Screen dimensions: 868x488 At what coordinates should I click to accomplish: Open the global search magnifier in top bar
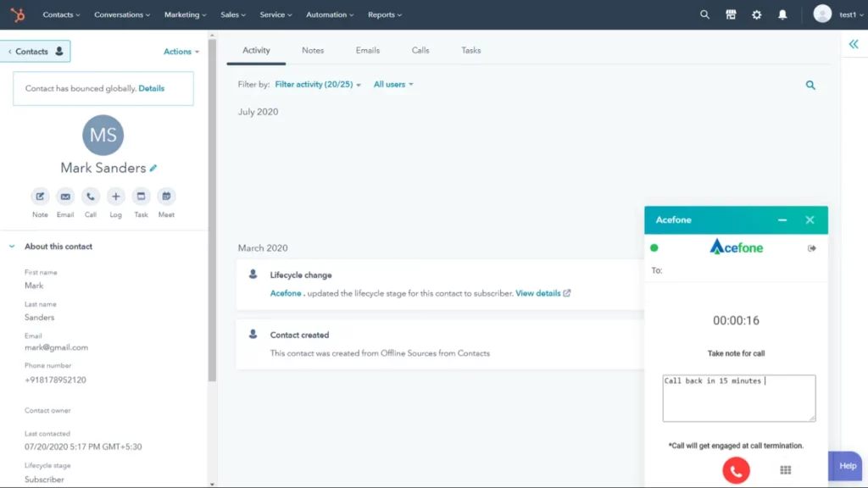tap(704, 15)
